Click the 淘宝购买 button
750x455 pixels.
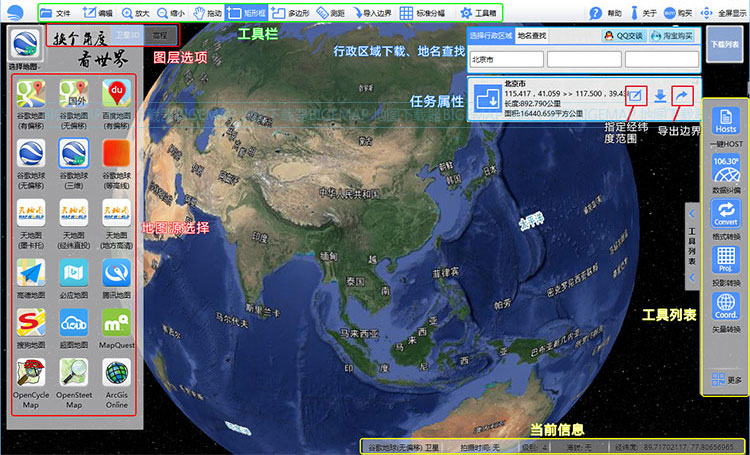[x=672, y=36]
